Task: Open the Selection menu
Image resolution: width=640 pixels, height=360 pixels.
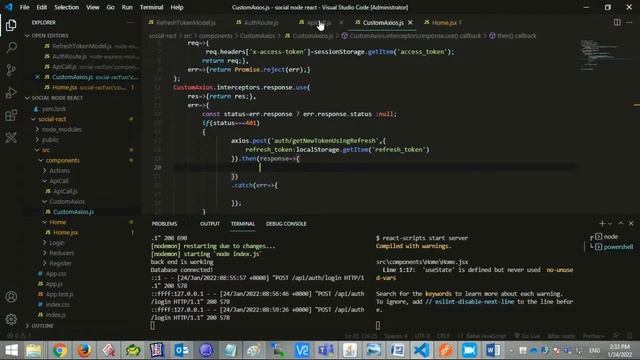Action: tap(67, 7)
